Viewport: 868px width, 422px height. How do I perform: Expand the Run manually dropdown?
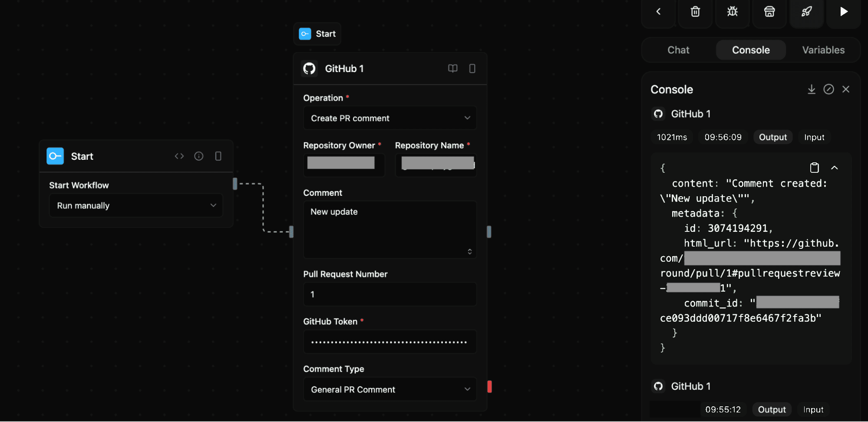[x=136, y=205]
